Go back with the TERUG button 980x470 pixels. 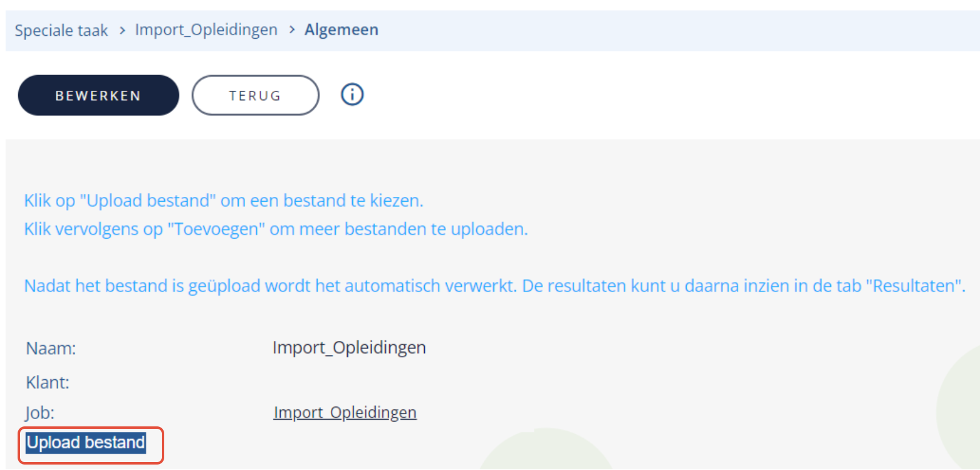click(255, 95)
